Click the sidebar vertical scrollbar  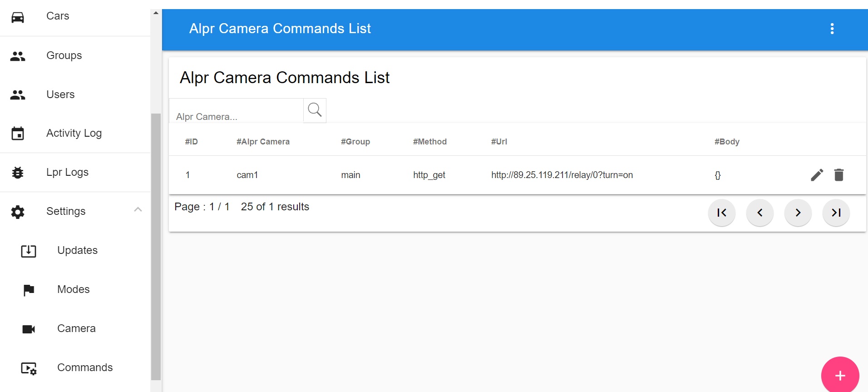(156, 246)
